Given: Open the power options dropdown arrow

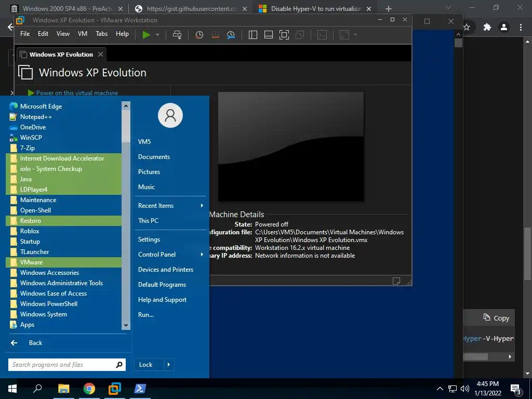Looking at the screenshot, I should (157, 35).
